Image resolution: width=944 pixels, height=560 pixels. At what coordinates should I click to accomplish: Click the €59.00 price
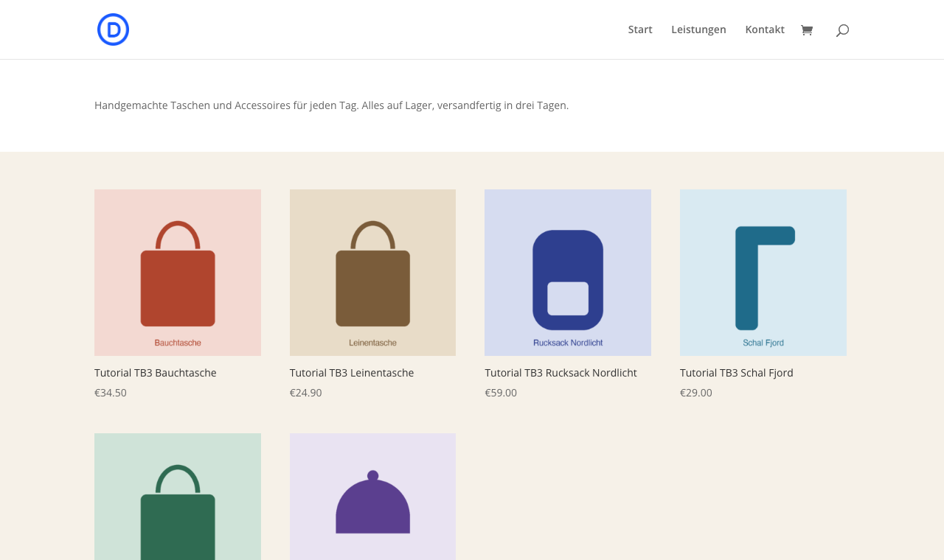coord(501,393)
